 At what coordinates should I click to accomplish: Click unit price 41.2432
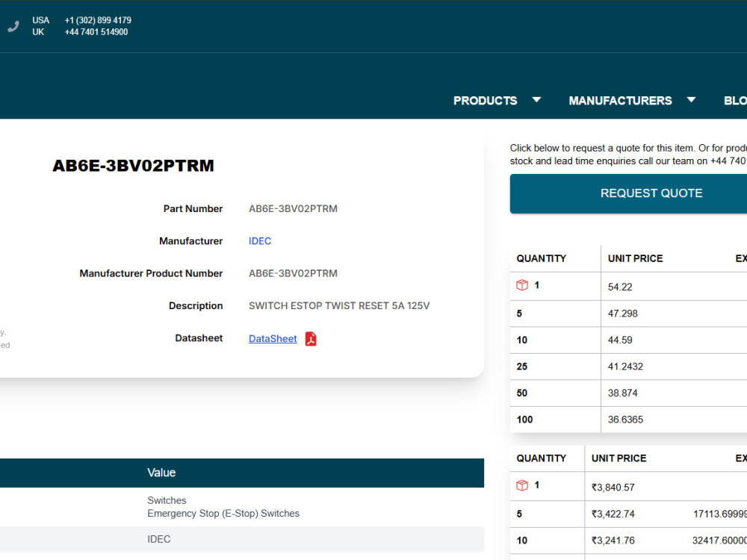pos(625,367)
